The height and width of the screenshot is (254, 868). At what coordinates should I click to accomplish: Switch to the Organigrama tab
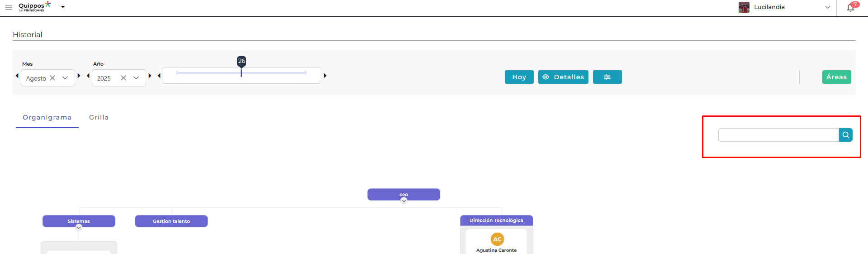point(47,117)
